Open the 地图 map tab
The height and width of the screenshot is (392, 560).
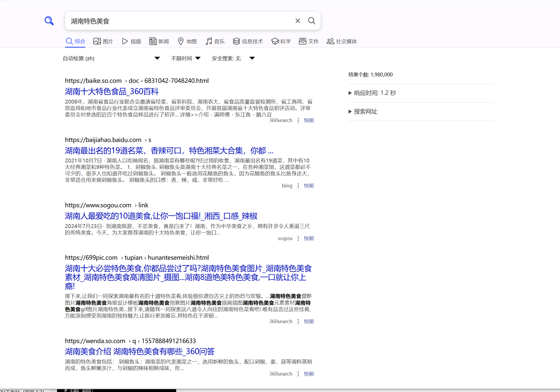pos(187,41)
